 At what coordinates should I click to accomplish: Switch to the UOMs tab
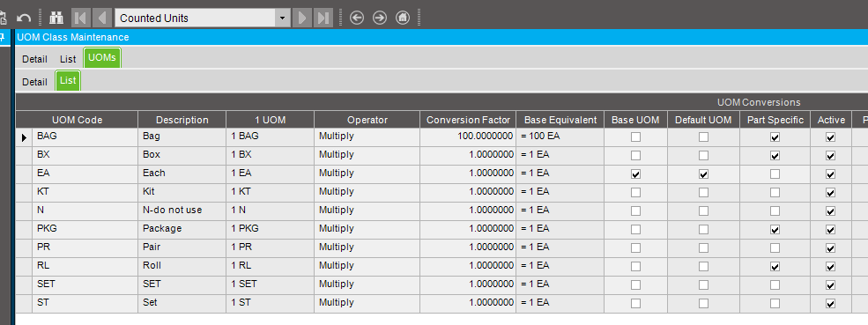(x=102, y=58)
